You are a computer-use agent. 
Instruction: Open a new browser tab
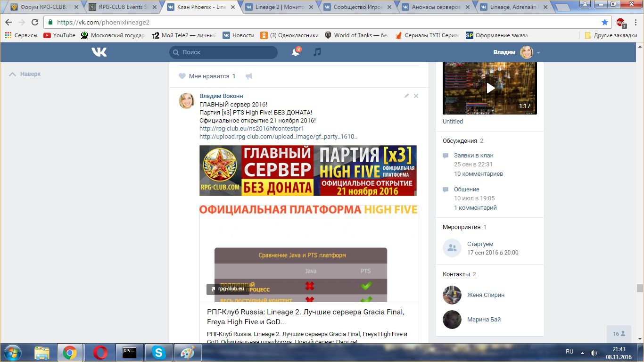pos(562,8)
